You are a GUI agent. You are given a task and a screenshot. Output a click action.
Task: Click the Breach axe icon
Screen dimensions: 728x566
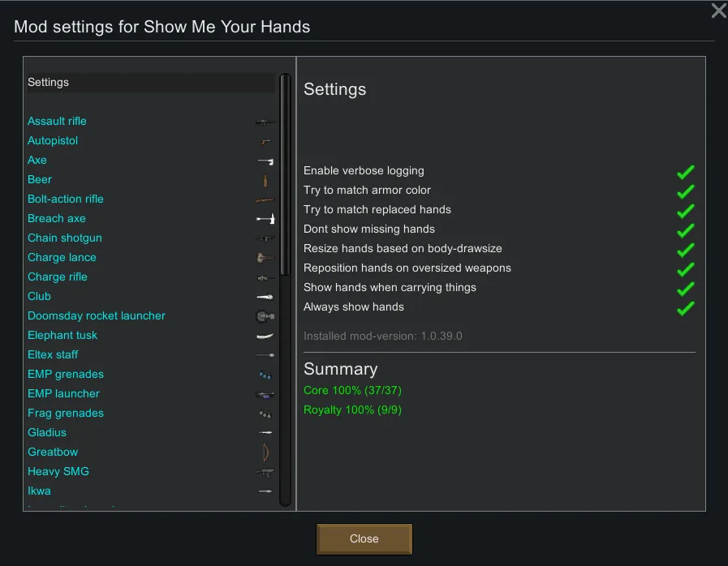point(265,219)
